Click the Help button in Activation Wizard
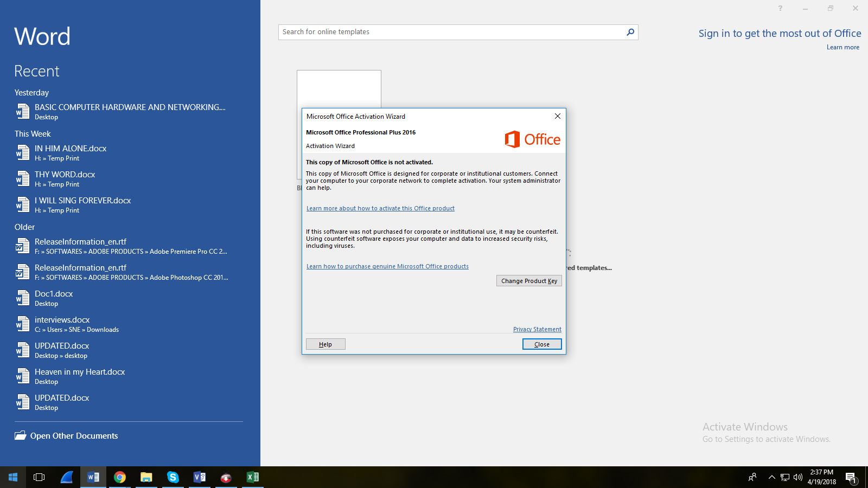868x488 pixels. (x=325, y=344)
